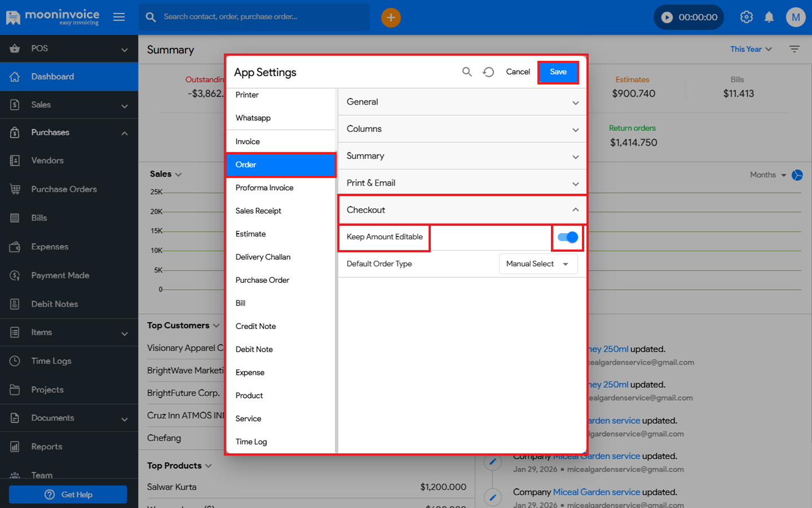Click Cancel in App Settings
The image size is (812, 508).
[518, 72]
